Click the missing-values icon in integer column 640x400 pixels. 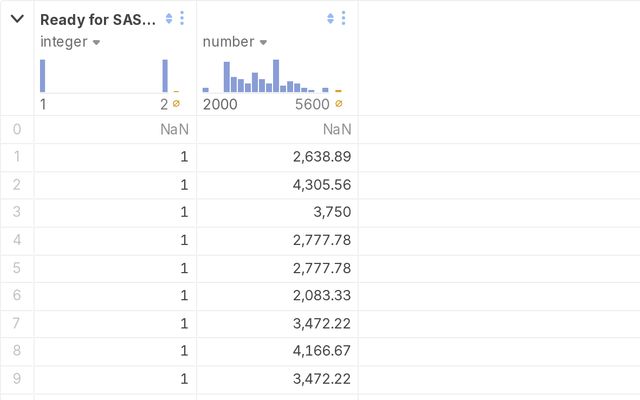(176, 104)
